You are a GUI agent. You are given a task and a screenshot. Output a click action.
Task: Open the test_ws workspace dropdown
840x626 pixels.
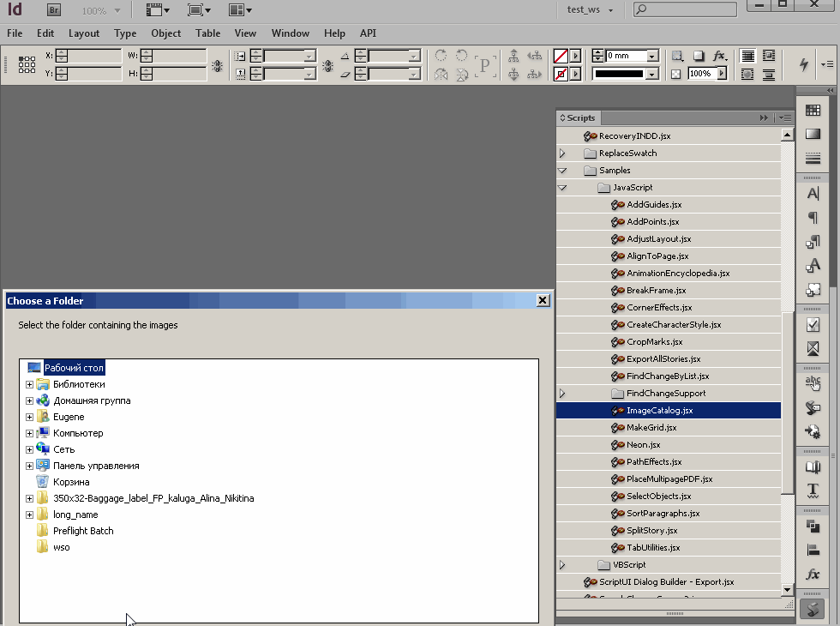point(590,9)
